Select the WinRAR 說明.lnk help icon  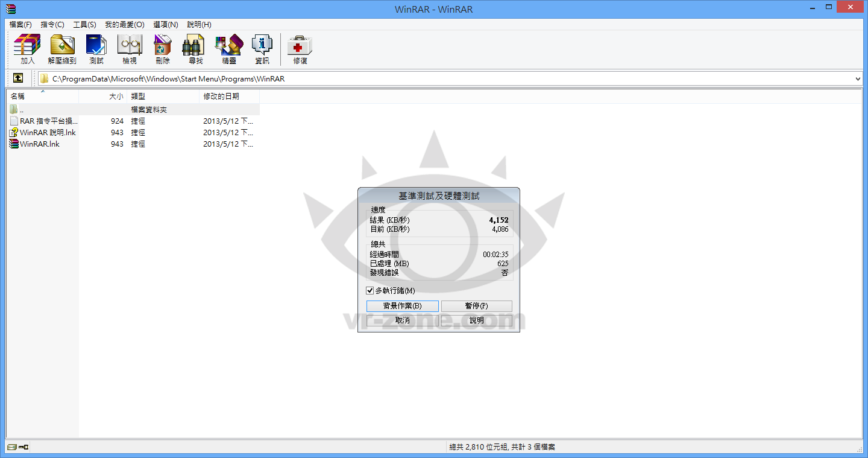(x=14, y=132)
